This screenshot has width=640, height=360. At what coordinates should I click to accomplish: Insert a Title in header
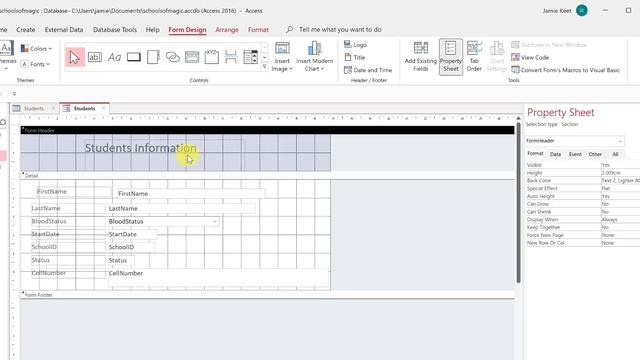point(355,58)
